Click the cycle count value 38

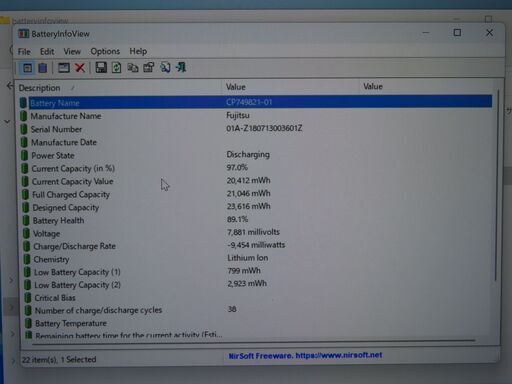pos(232,309)
